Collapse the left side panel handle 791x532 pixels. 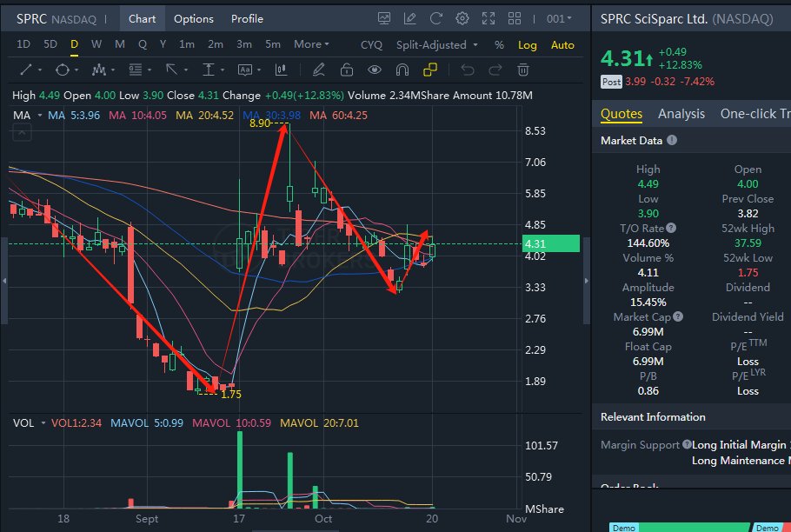pyautogui.click(x=4, y=281)
